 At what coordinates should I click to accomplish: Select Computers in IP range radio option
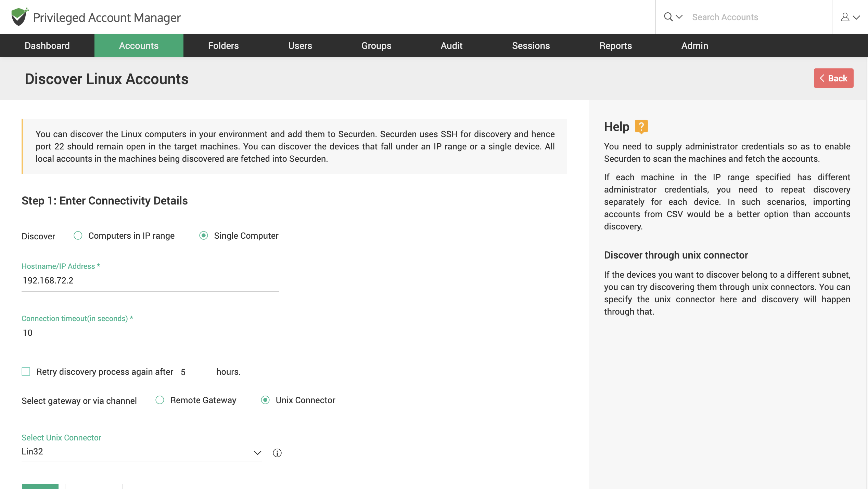pos(78,236)
